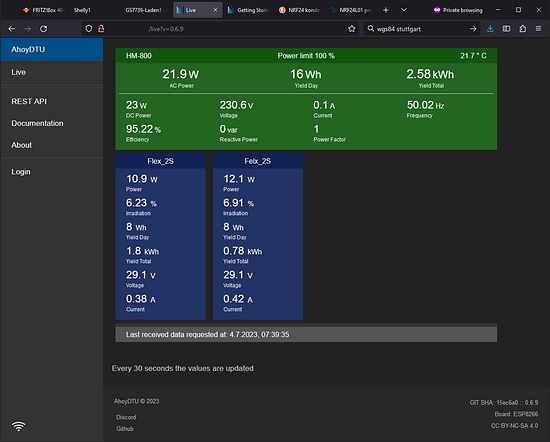Close the Live tab
This screenshot has height=442, width=550.
[x=215, y=10]
